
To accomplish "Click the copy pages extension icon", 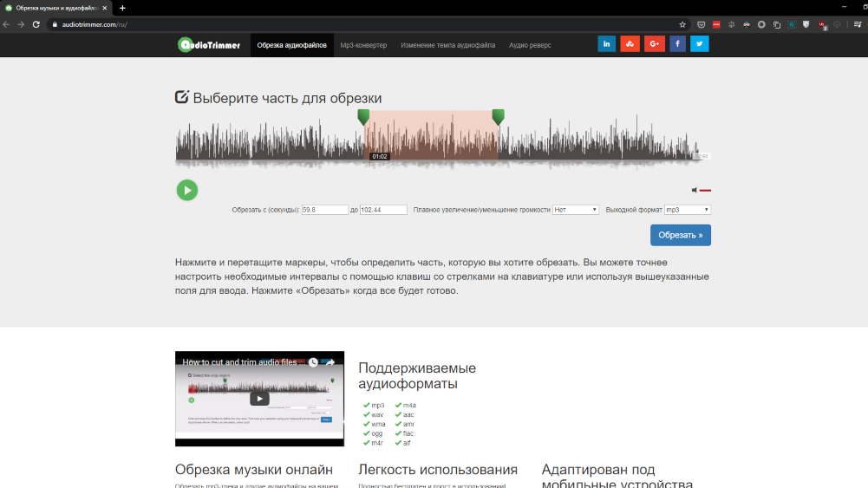I will point(777,24).
